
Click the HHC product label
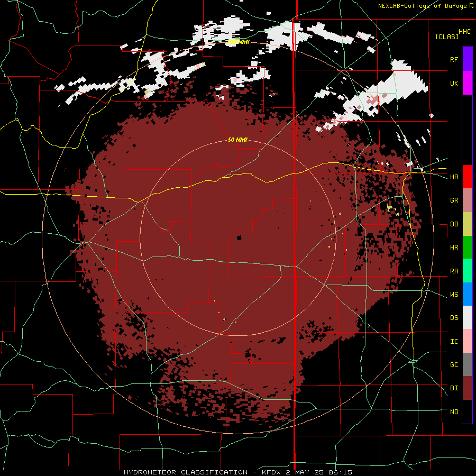coord(465,32)
